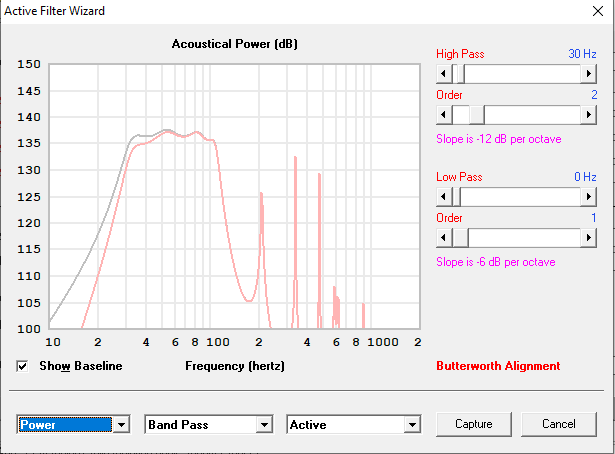The height and width of the screenshot is (454, 615).
Task: Click the Capture button
Action: pyautogui.click(x=474, y=424)
